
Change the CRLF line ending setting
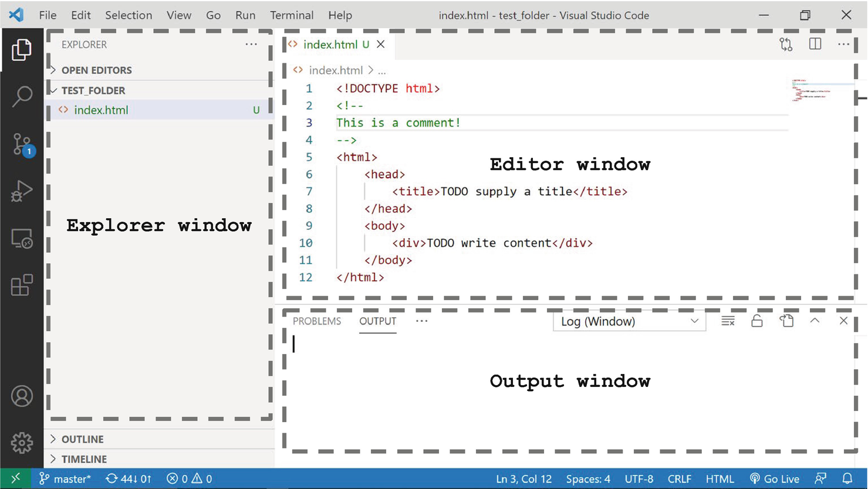coord(679,478)
